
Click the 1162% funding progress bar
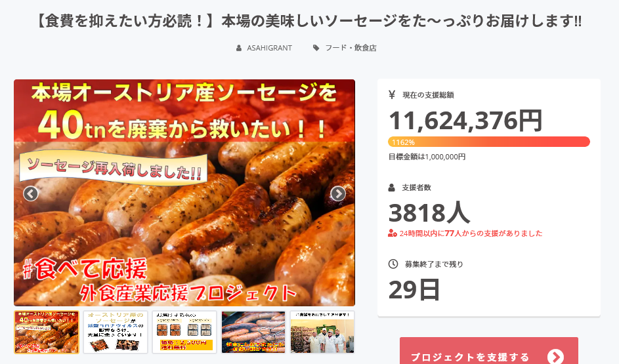click(x=489, y=142)
